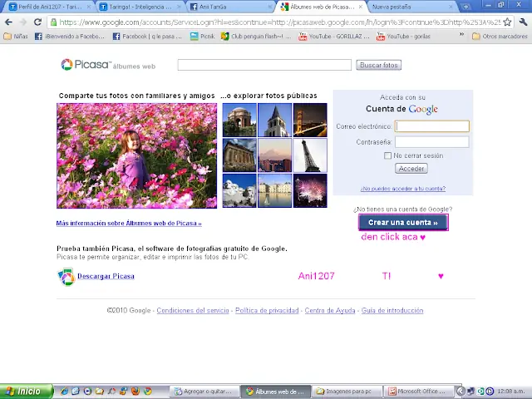
Task: Expand hidden system tray icons arrow
Action: pyautogui.click(x=461, y=392)
